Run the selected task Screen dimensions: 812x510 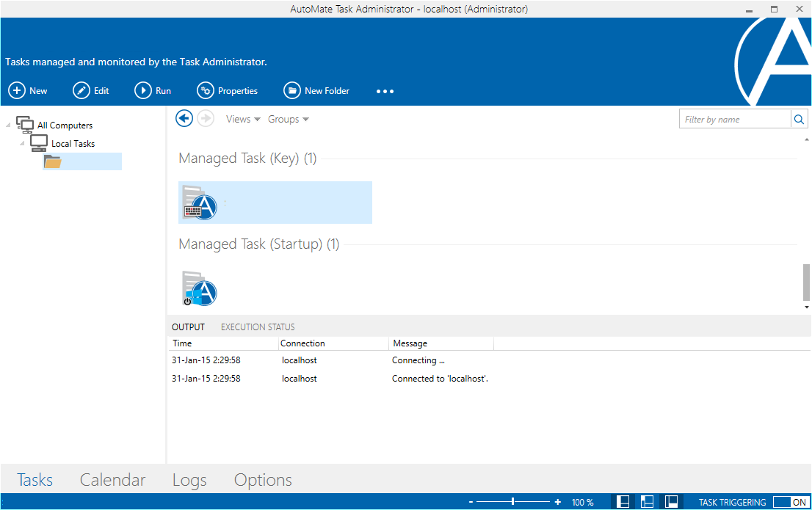coord(142,91)
